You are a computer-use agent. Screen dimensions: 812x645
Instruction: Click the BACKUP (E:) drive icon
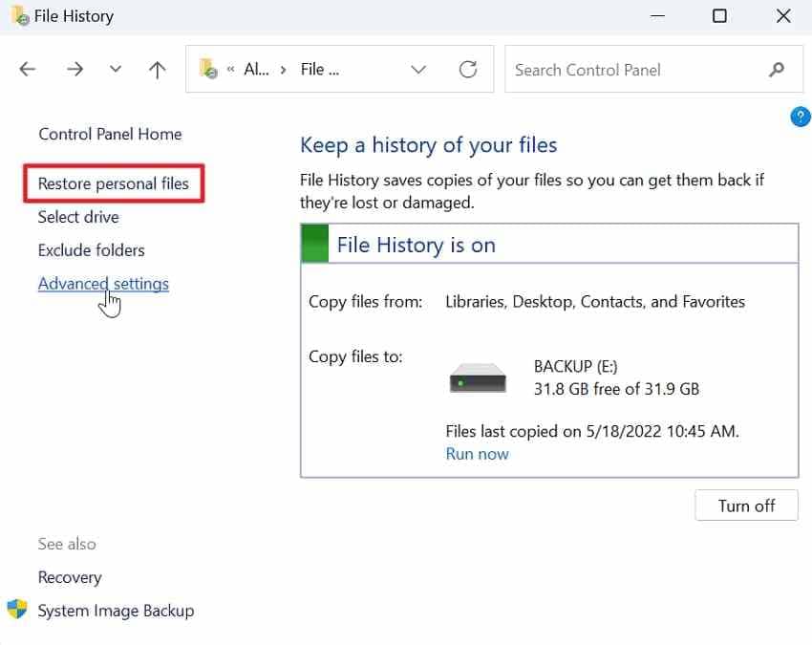[478, 377]
